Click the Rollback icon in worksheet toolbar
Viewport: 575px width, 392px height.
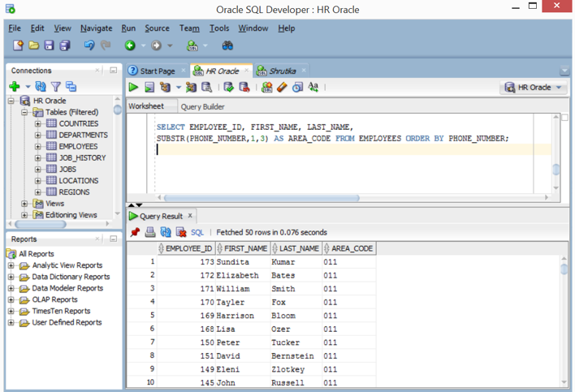[244, 87]
